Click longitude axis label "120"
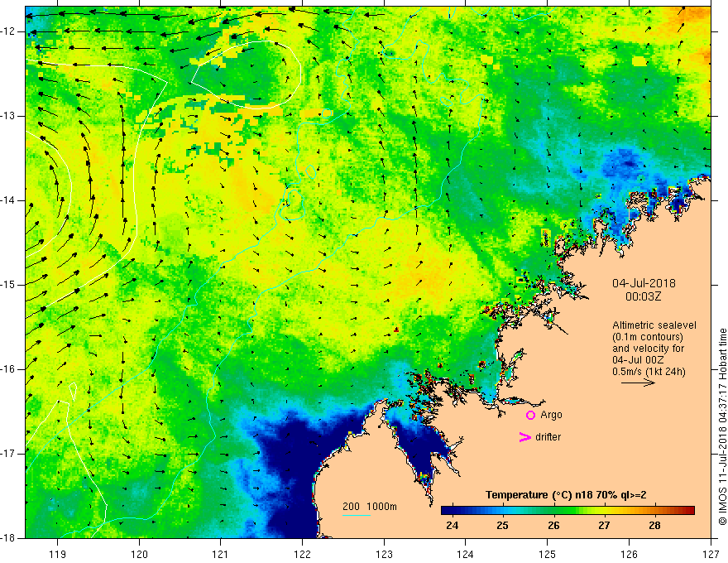This screenshot has height=563, width=728. coord(139,554)
